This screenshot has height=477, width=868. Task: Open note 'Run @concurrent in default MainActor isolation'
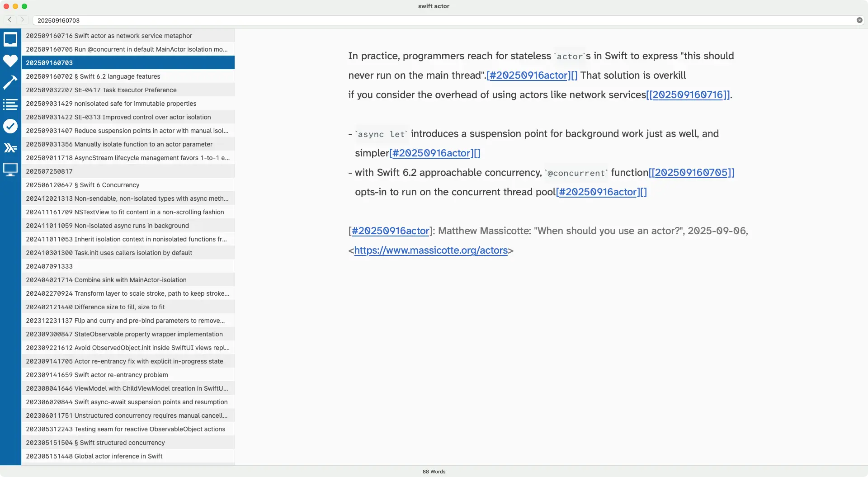click(128, 49)
